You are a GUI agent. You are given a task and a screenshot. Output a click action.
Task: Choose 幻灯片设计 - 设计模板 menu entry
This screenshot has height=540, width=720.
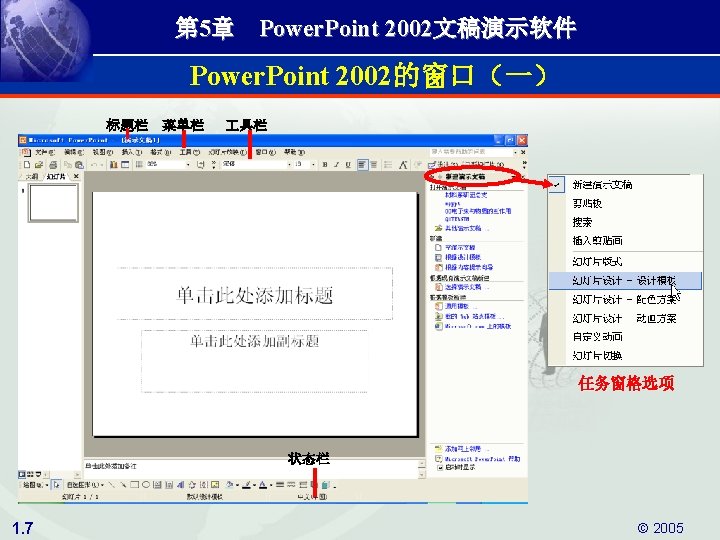click(x=625, y=281)
